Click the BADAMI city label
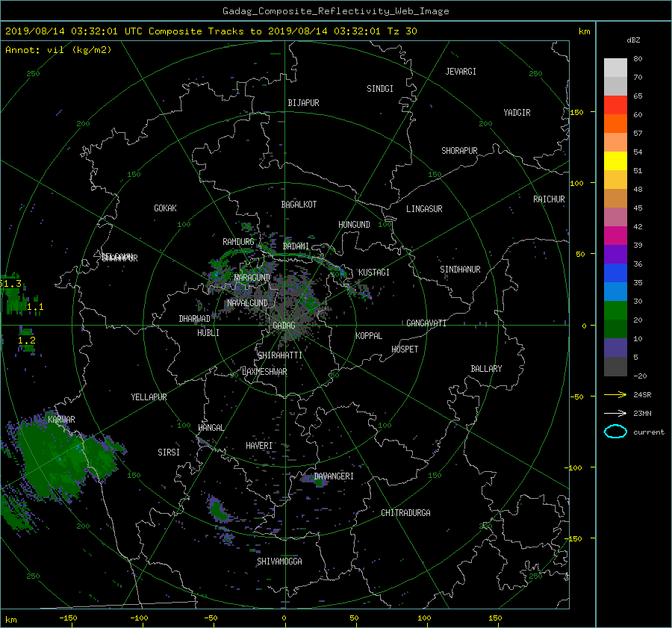This screenshot has height=628, width=672. (x=296, y=246)
